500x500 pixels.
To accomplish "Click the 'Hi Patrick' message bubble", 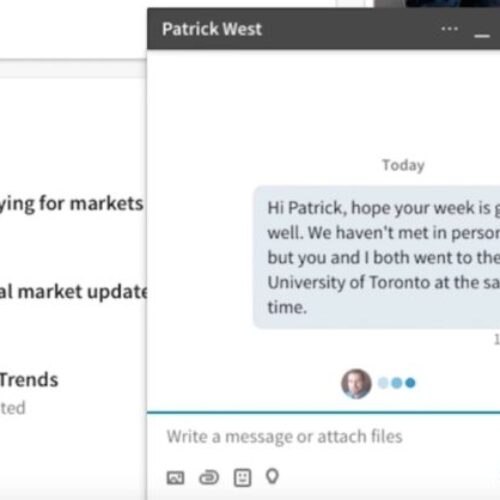I will pyautogui.click(x=377, y=257).
